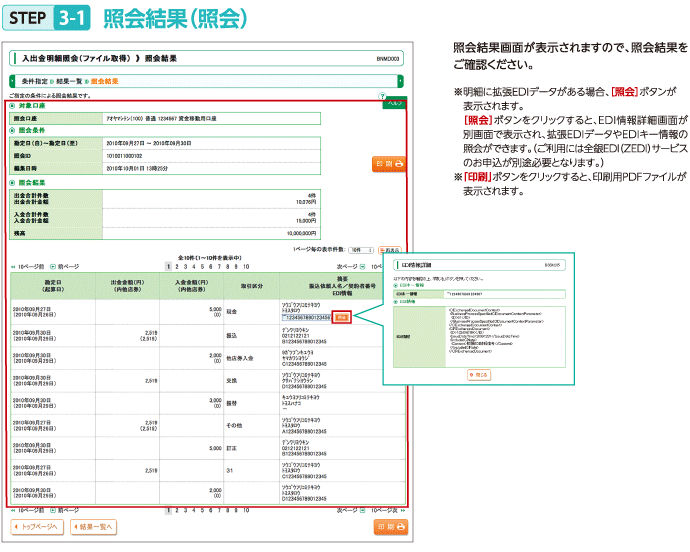Click the 印刷 button at page bottom
Image resolution: width=690 pixels, height=552 pixels.
pos(391,526)
